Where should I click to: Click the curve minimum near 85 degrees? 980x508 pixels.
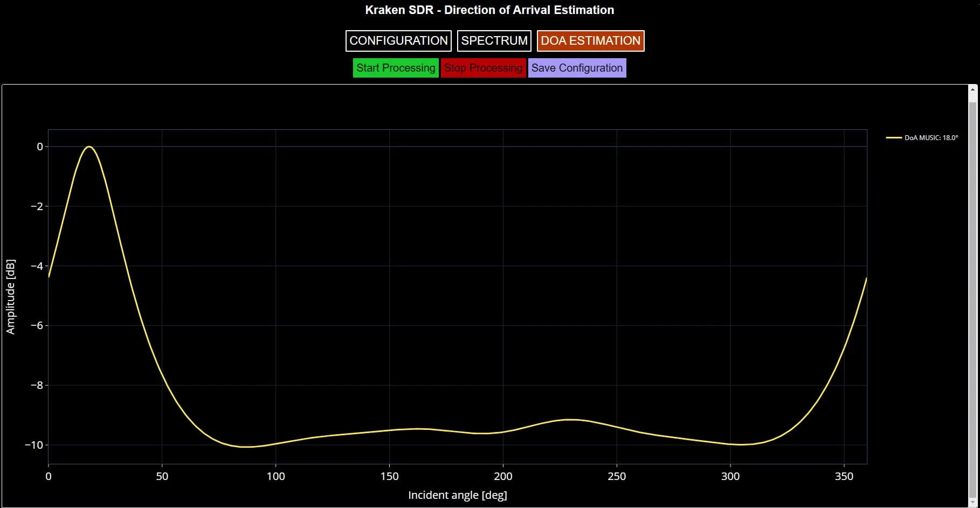(244, 447)
